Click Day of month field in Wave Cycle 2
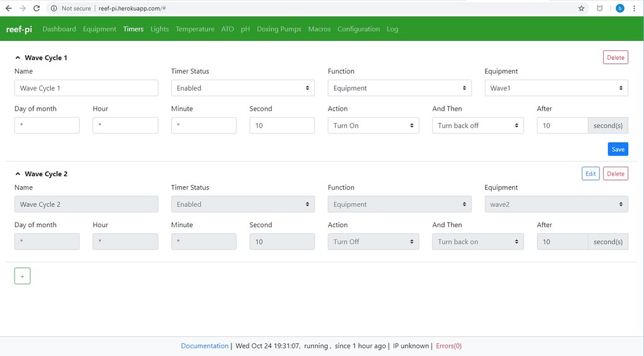The image size is (644, 356). coord(47,242)
